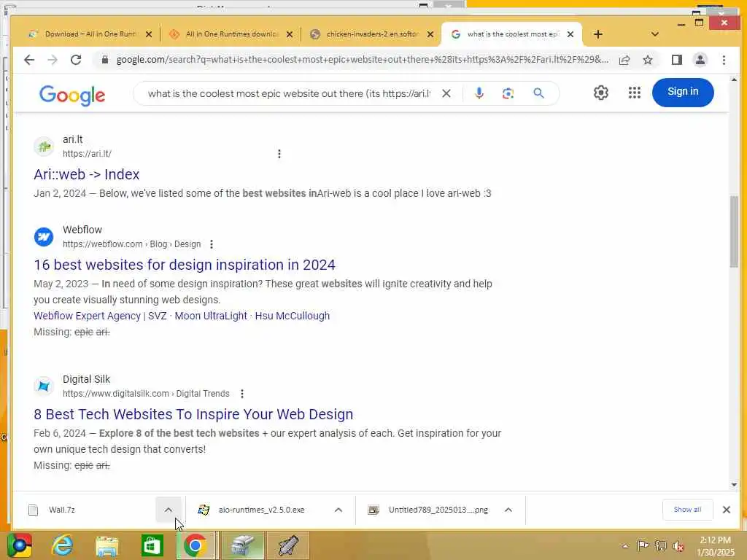The width and height of the screenshot is (747, 560).
Task: Open more options for Webflow result
Action: [x=212, y=244]
